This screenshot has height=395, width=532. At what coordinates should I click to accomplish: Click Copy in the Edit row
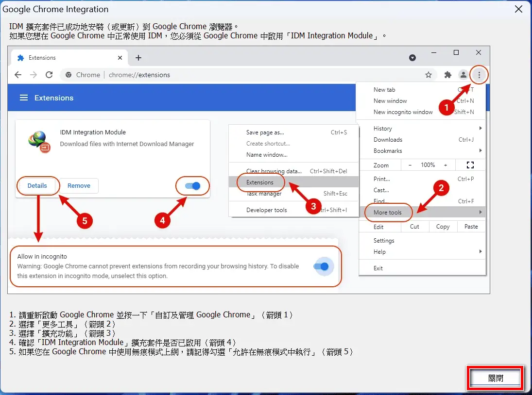coord(443,227)
